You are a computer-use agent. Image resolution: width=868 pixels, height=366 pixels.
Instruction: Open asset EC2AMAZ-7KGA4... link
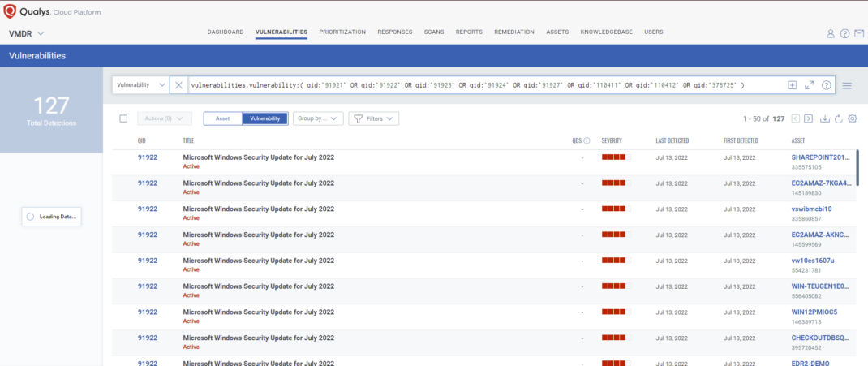pos(820,183)
